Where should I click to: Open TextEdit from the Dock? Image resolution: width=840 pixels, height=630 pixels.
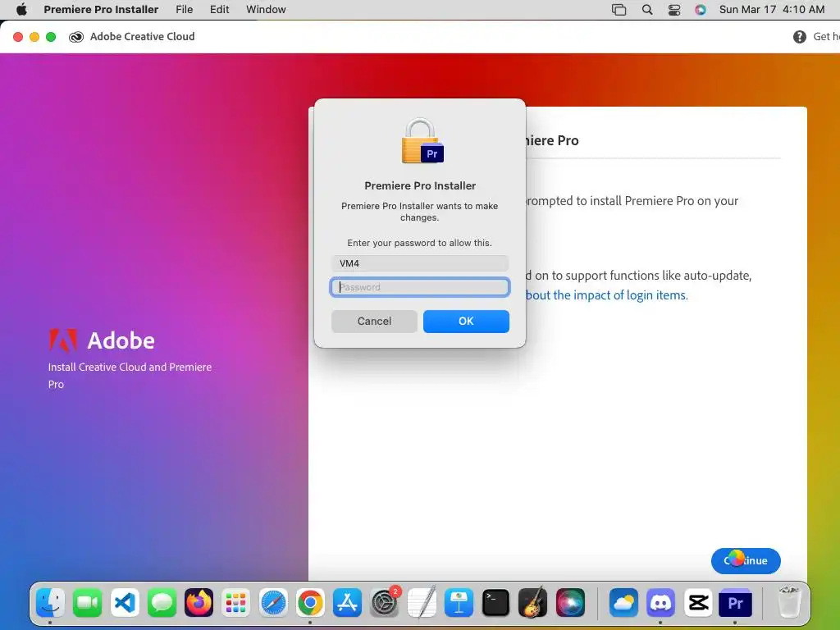(x=422, y=603)
